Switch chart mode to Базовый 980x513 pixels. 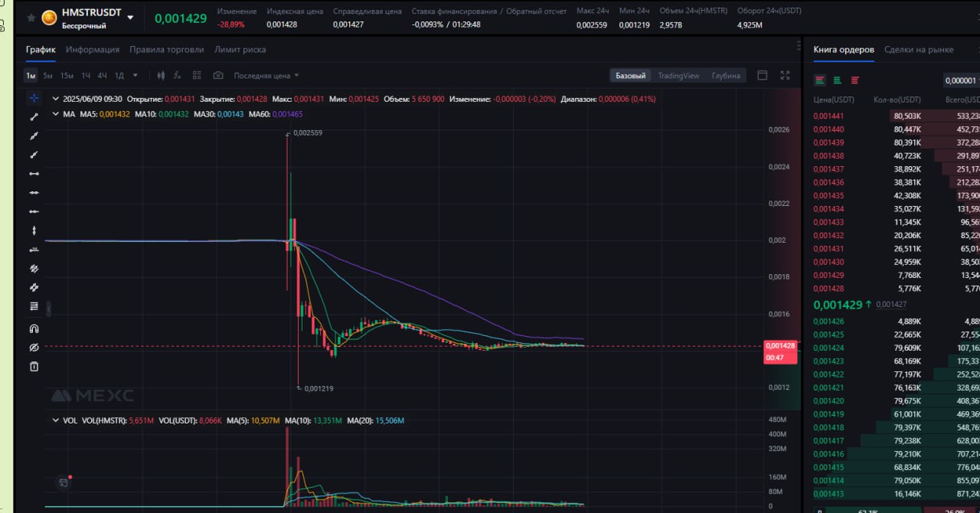pos(631,76)
